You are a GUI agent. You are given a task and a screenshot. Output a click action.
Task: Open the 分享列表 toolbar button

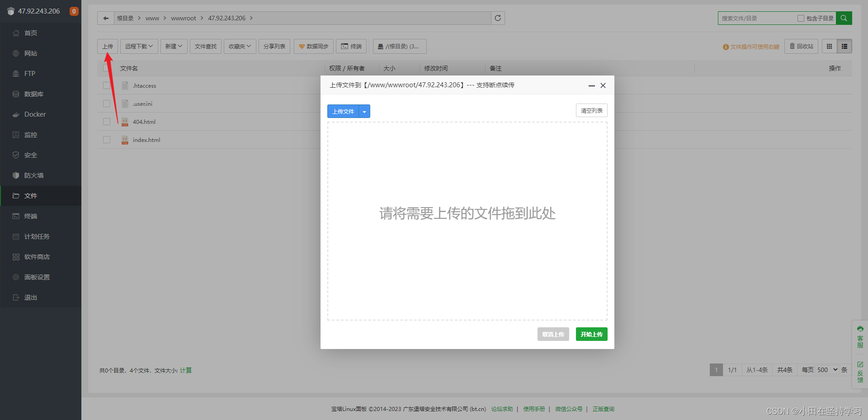(x=274, y=46)
